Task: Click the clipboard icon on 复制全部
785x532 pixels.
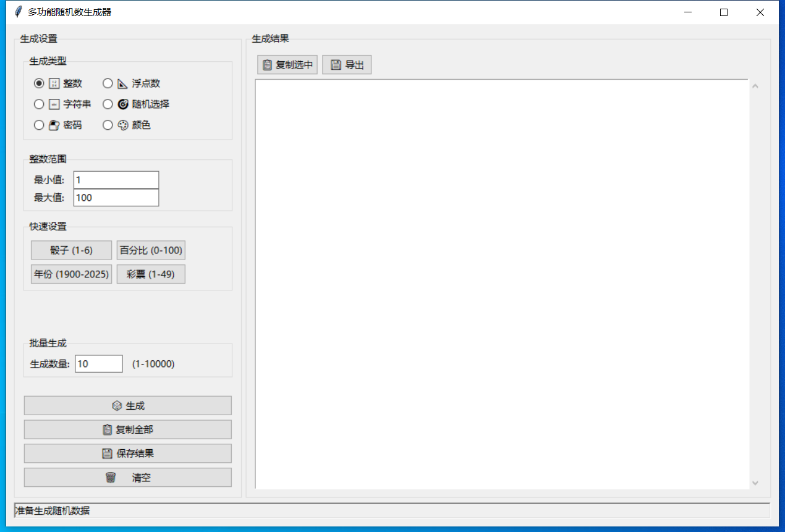Action: (107, 429)
